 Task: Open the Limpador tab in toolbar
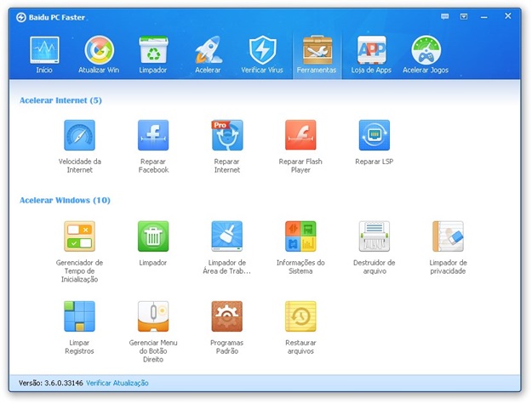point(153,55)
